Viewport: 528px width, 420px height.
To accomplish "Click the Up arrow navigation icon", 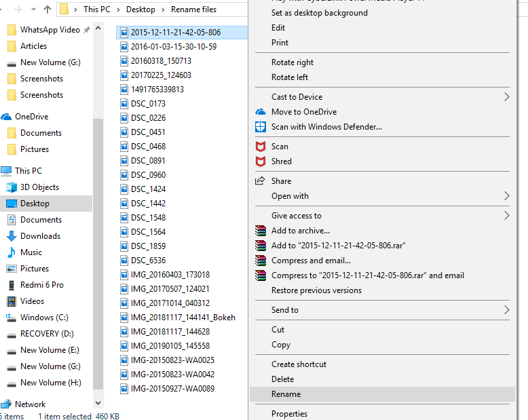I will coord(47,9).
